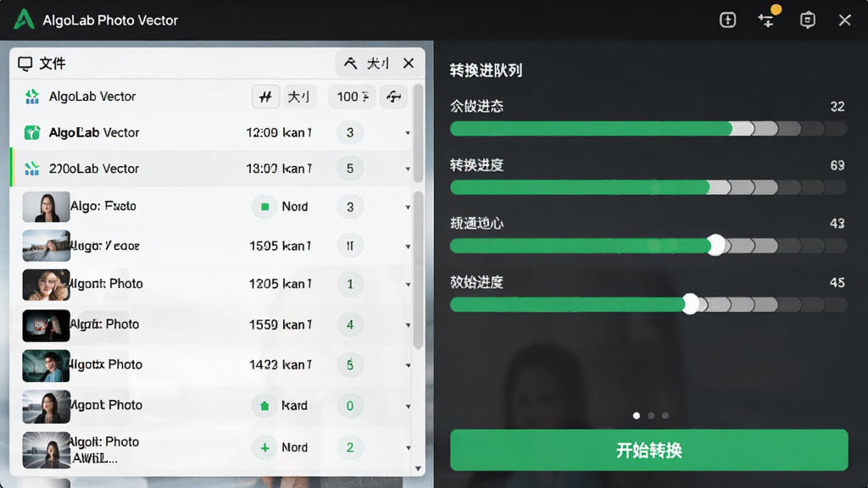Screen dimensions: 868x488
Task: Click the monitor icon beside 文件
Action: pyautogui.click(x=25, y=64)
